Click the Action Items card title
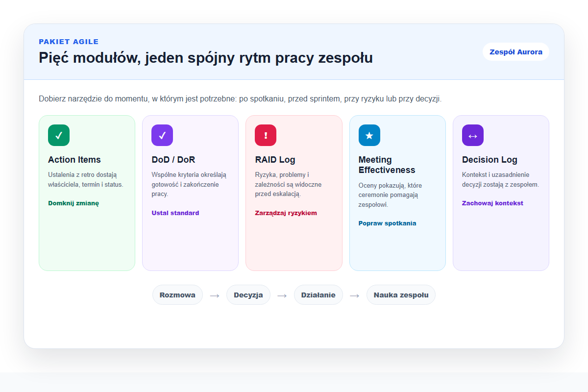 [74, 160]
